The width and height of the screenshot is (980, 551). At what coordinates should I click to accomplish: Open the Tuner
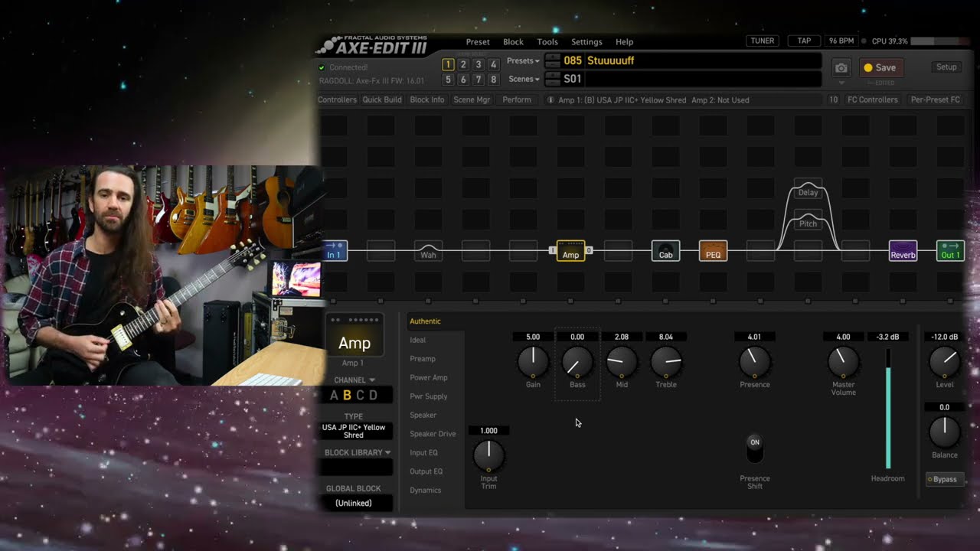[x=762, y=41]
